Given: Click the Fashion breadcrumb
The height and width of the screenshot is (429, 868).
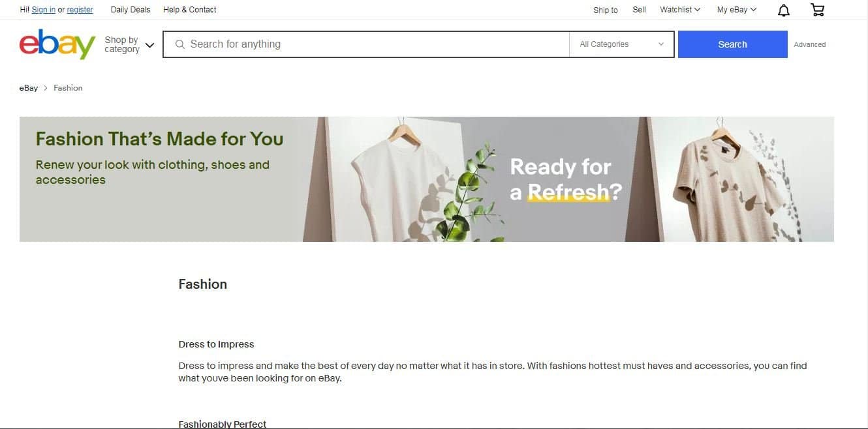Looking at the screenshot, I should coord(68,88).
